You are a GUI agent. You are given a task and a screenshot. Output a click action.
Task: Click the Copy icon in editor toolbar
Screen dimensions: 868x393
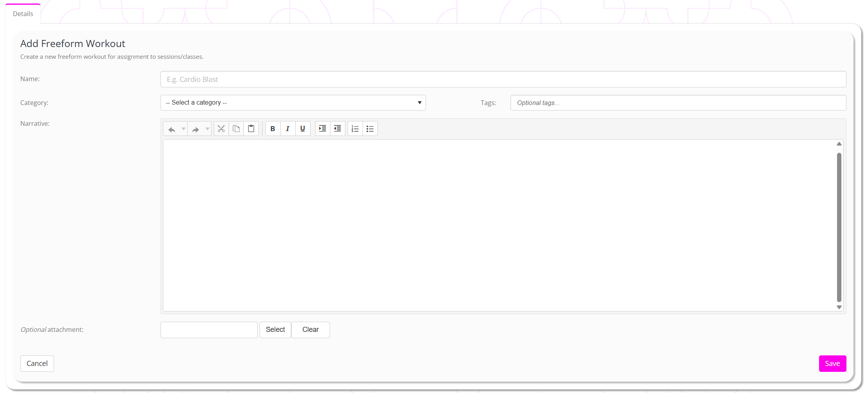[236, 129]
